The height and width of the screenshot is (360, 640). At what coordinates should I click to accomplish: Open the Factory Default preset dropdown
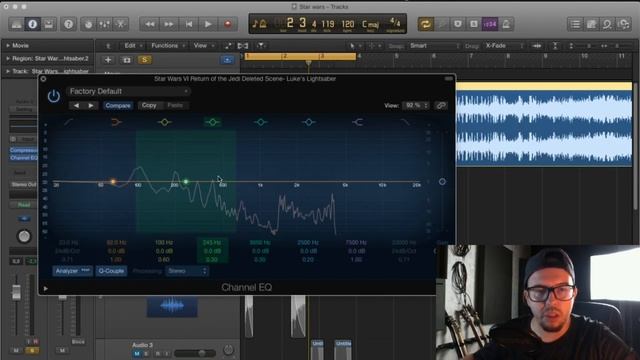[x=128, y=91]
